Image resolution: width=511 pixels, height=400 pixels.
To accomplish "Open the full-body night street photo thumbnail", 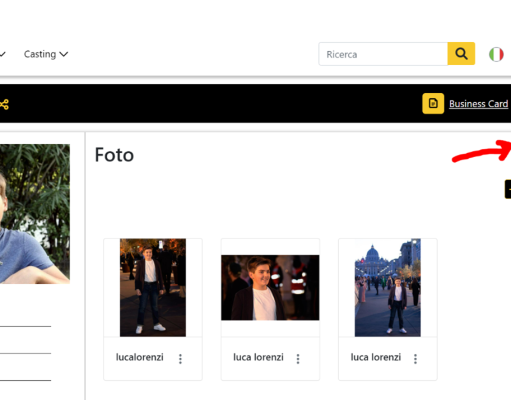I will pos(153,287).
